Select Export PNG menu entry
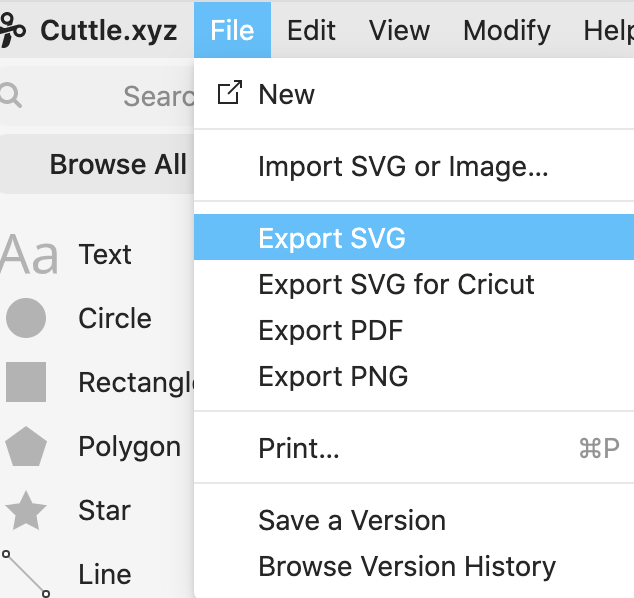The image size is (634, 598). click(x=333, y=376)
